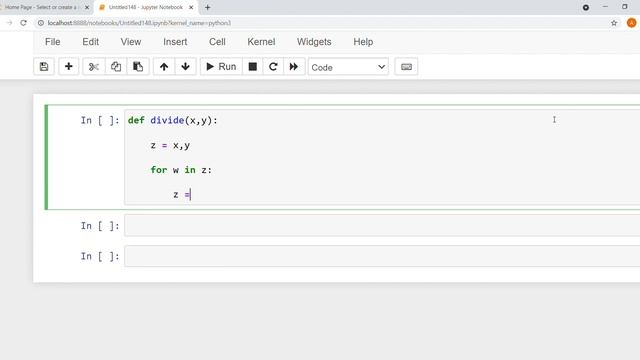Viewport: 640px width, 360px height.
Task: Move selected cell down with the arrow
Action: (x=185, y=67)
